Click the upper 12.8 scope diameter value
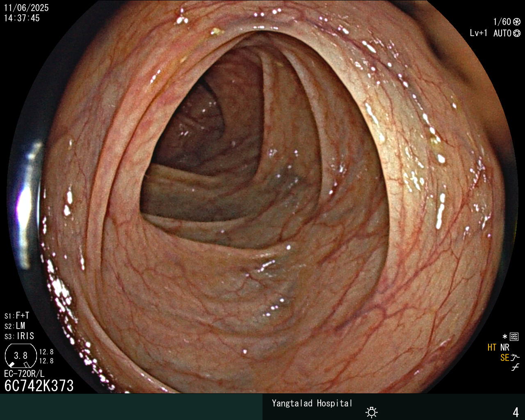525x420 pixels. [46, 352]
